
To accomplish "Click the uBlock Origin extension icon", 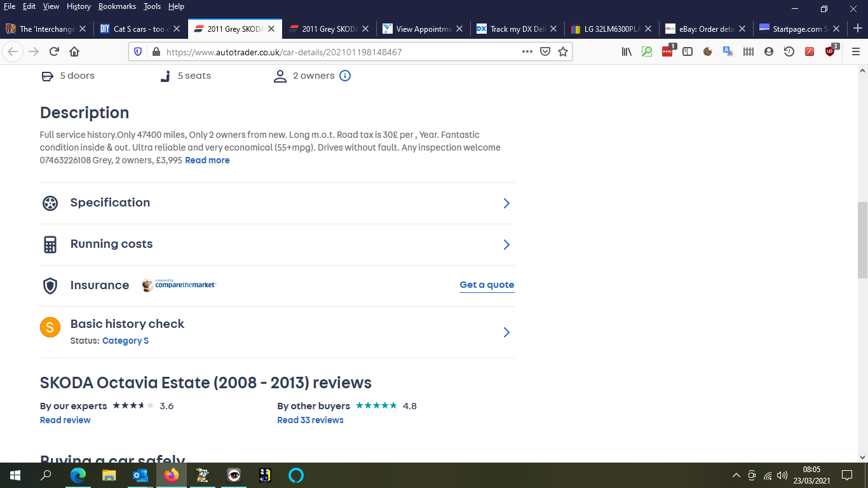I will (x=830, y=52).
